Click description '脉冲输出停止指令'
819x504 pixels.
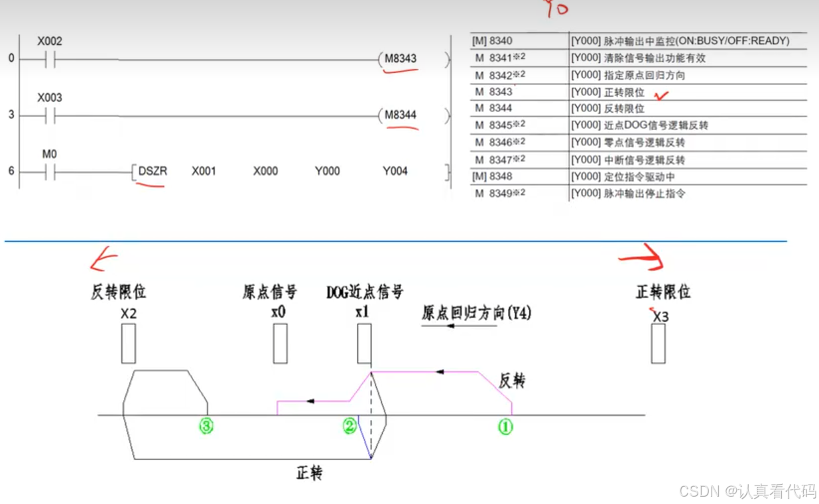coord(644,194)
